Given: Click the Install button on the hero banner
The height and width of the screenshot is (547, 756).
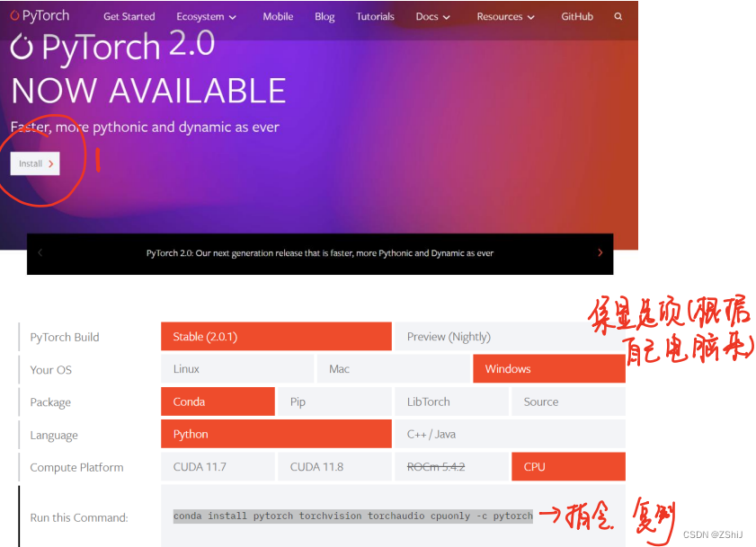Looking at the screenshot, I should [34, 163].
